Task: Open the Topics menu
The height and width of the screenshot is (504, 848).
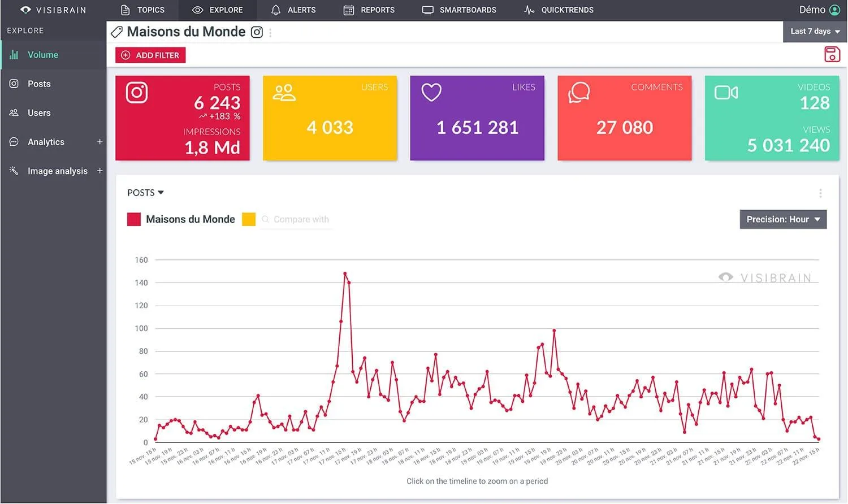Action: click(x=142, y=10)
